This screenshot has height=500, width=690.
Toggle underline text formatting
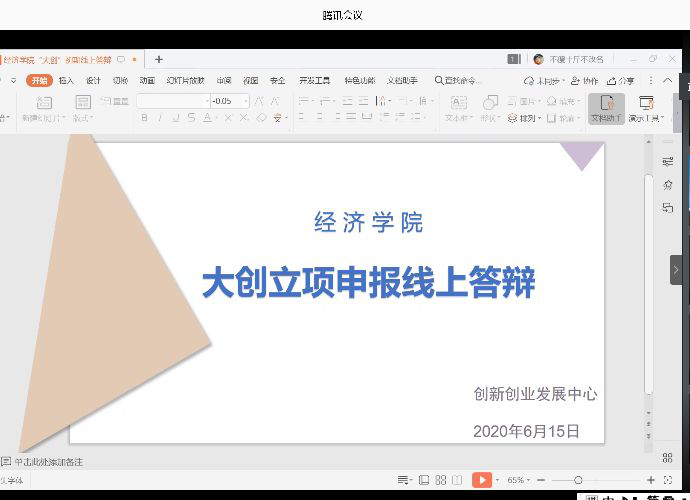point(176,118)
